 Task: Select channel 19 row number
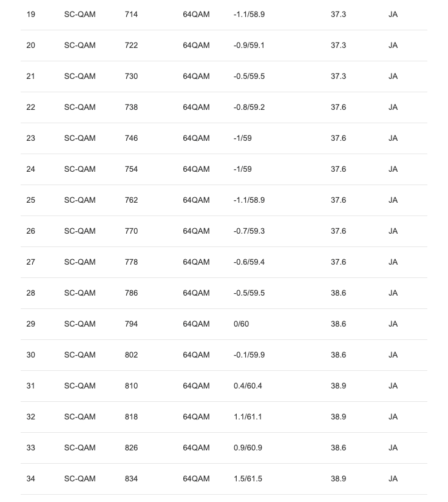[31, 15]
